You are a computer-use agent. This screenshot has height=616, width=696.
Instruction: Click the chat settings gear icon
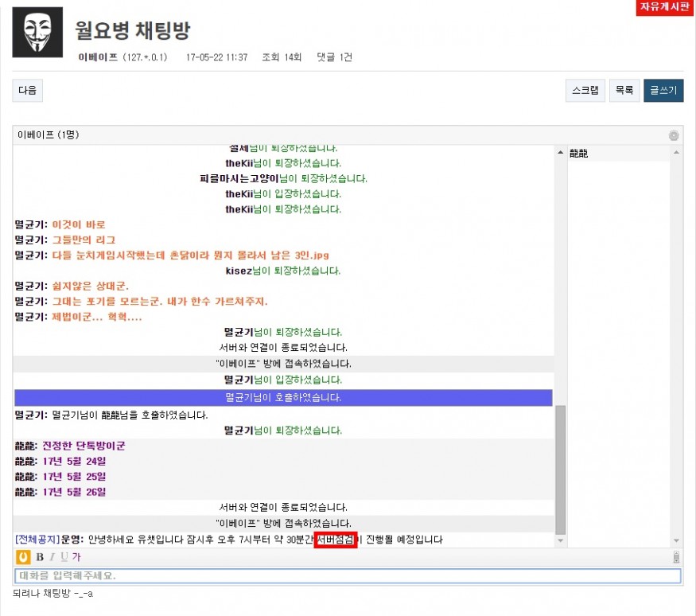pyautogui.click(x=674, y=135)
